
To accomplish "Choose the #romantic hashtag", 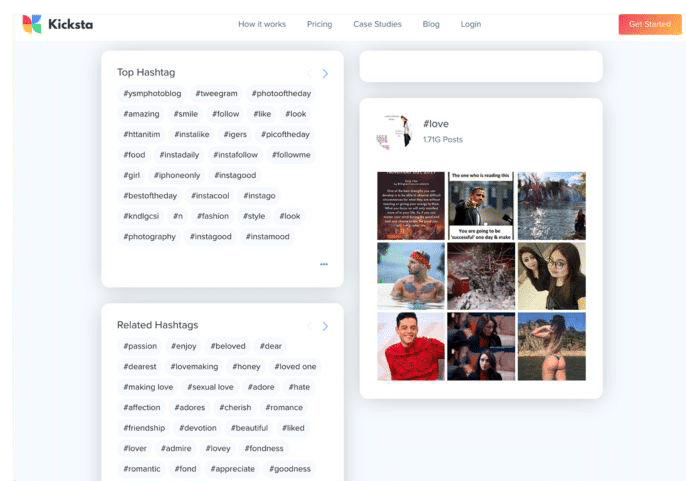I will pyautogui.click(x=142, y=469).
